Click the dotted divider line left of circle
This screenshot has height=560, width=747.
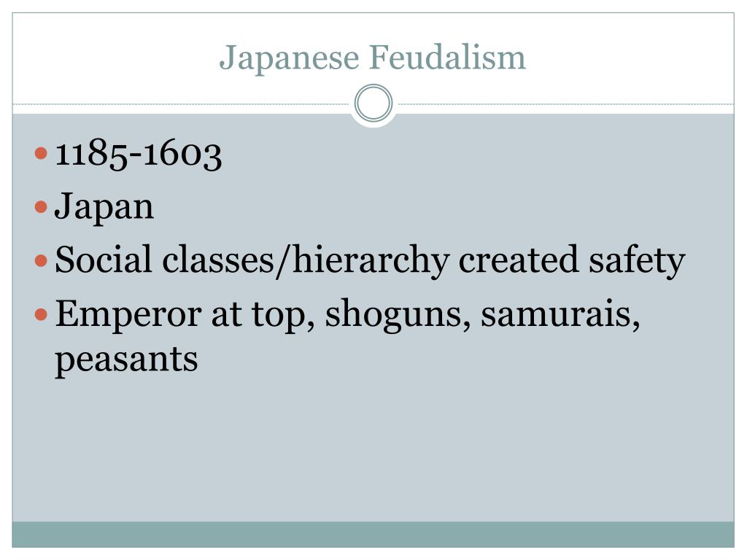[181, 104]
